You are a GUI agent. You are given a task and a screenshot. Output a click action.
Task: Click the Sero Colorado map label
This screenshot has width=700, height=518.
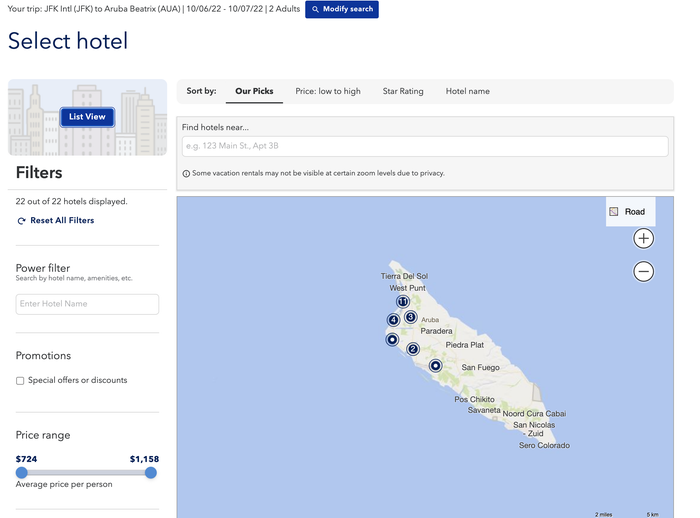point(544,445)
